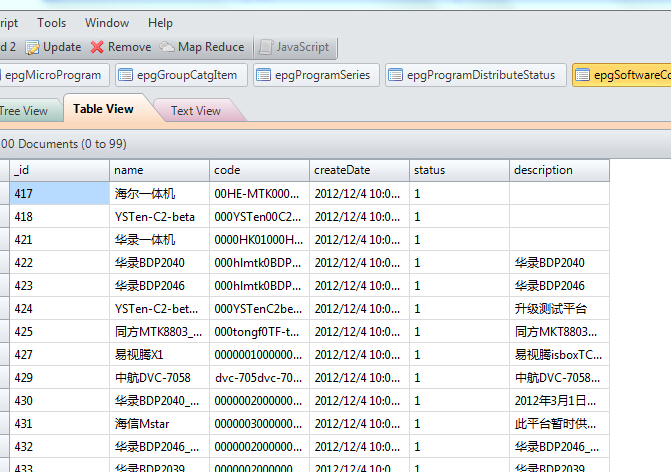This screenshot has height=472, width=671.
Task: Click name cell 华录一体机
Action: click(160, 240)
